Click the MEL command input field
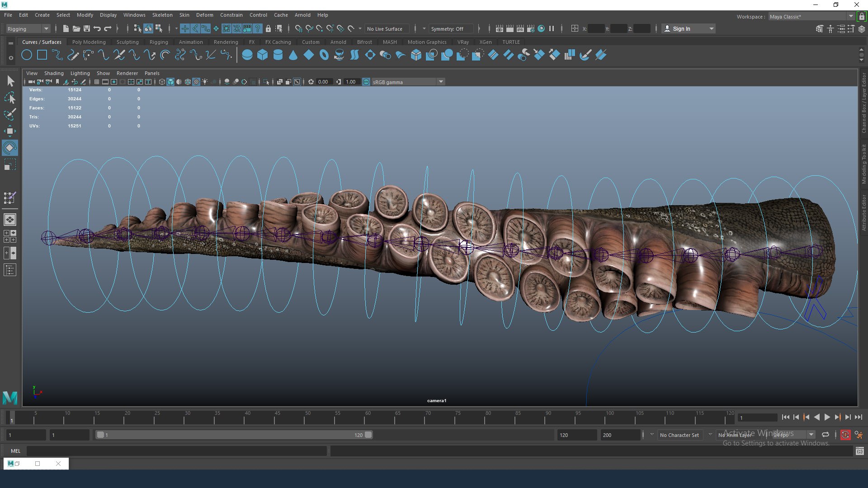Image resolution: width=868 pixels, height=488 pixels. [176, 451]
